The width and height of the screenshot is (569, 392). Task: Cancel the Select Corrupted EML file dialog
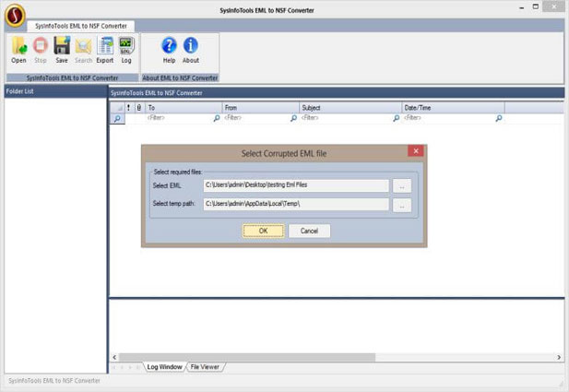309,231
